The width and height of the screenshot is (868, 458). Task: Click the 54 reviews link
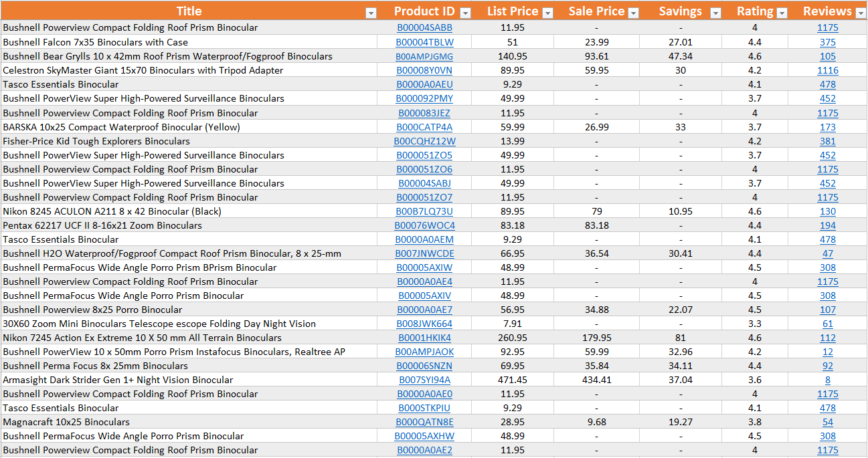point(828,422)
